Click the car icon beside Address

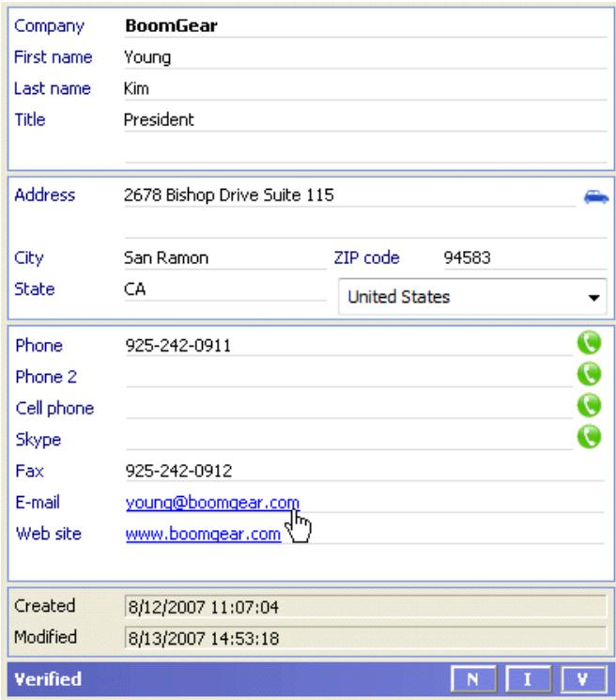click(596, 196)
